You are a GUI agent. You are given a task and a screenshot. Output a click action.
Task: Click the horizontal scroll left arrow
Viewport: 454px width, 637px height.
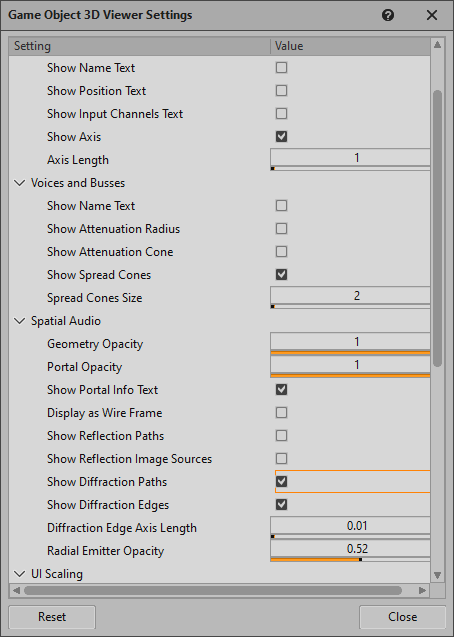click(16, 590)
